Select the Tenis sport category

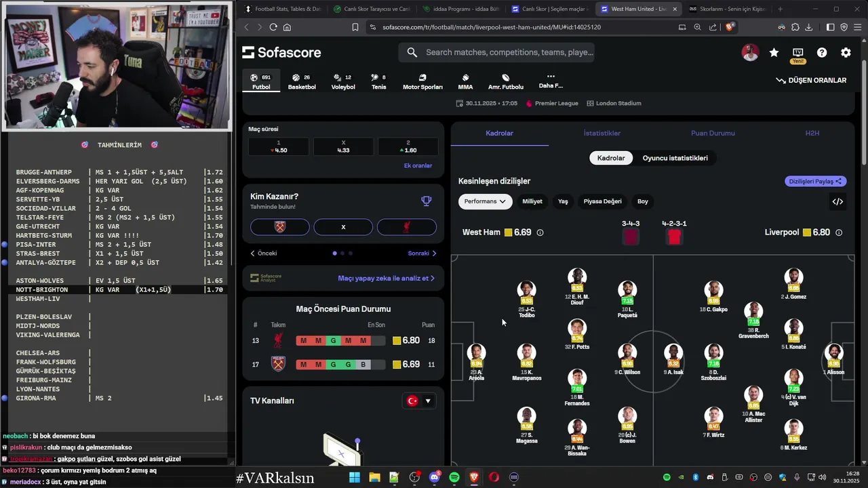tap(378, 81)
